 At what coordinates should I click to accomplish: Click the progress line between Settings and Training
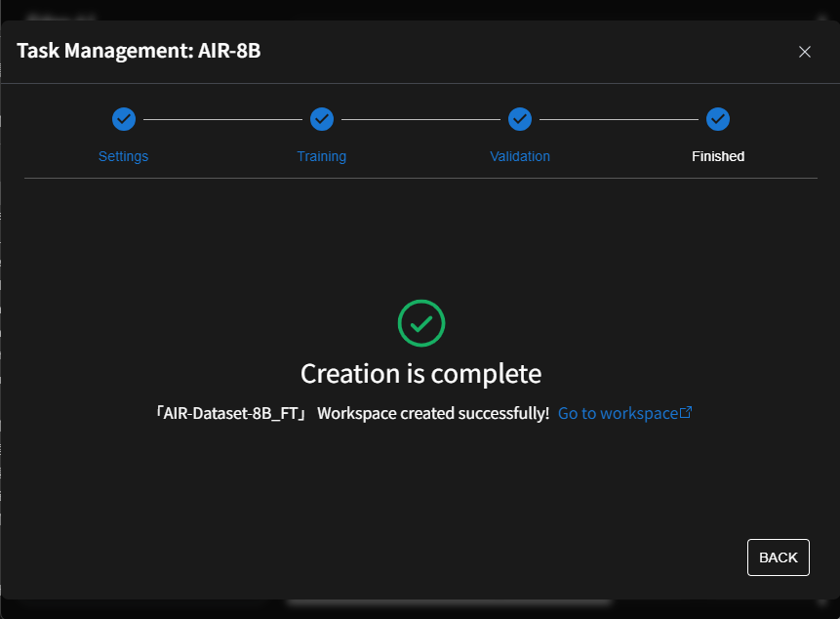pos(222,119)
